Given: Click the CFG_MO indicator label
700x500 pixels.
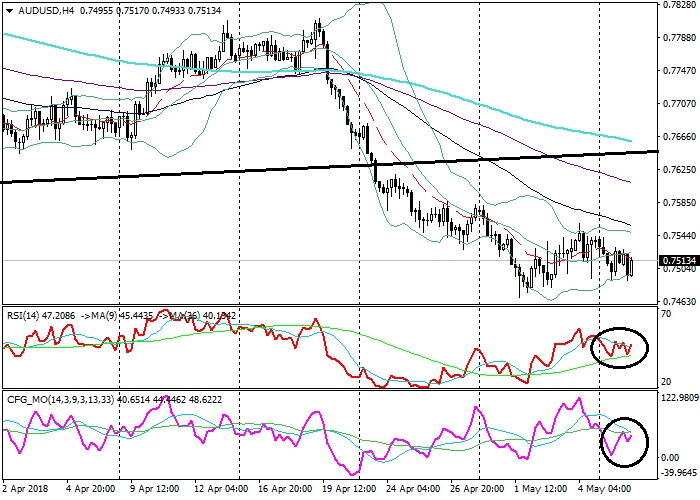Looking at the screenshot, I should point(30,401).
